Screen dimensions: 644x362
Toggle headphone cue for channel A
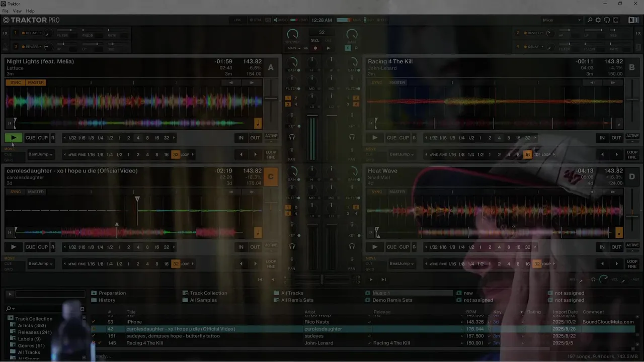pyautogui.click(x=292, y=137)
